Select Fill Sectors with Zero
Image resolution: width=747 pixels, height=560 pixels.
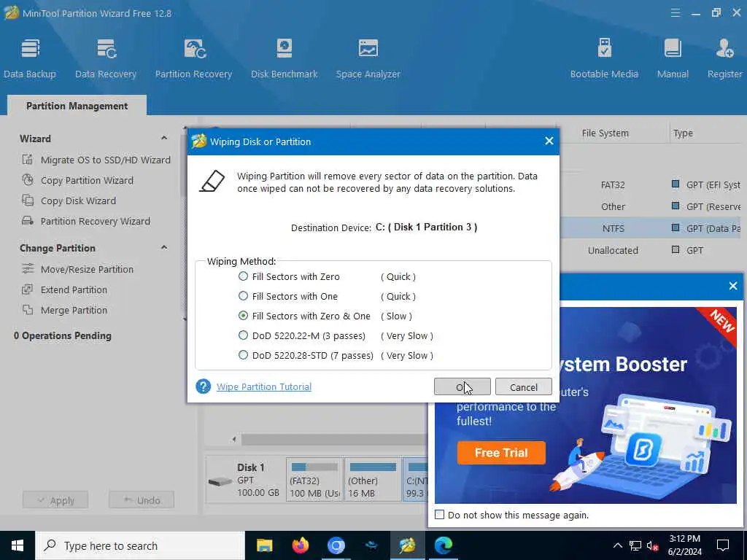point(244,276)
